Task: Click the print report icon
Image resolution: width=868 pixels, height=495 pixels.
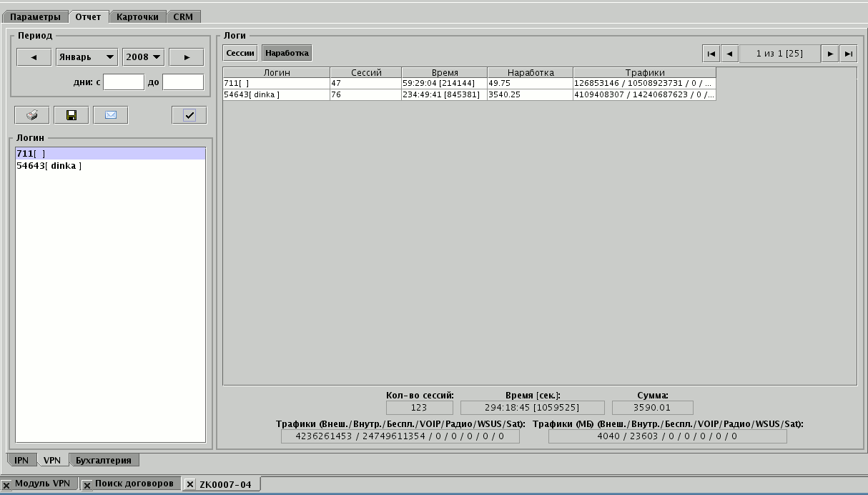Action: click(x=31, y=115)
